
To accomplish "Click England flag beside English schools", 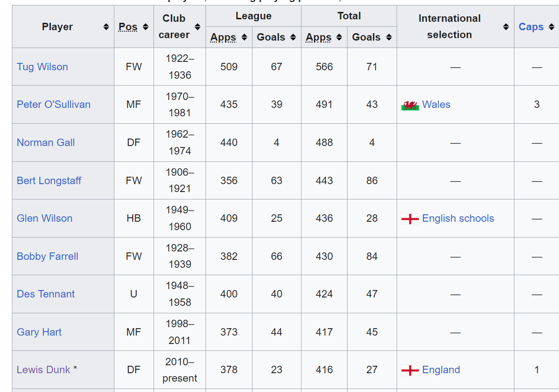I will (410, 219).
